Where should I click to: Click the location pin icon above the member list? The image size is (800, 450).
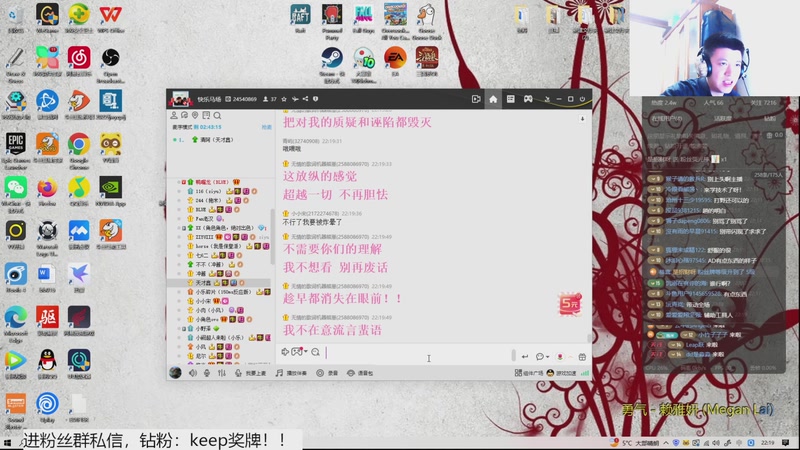click(x=195, y=115)
